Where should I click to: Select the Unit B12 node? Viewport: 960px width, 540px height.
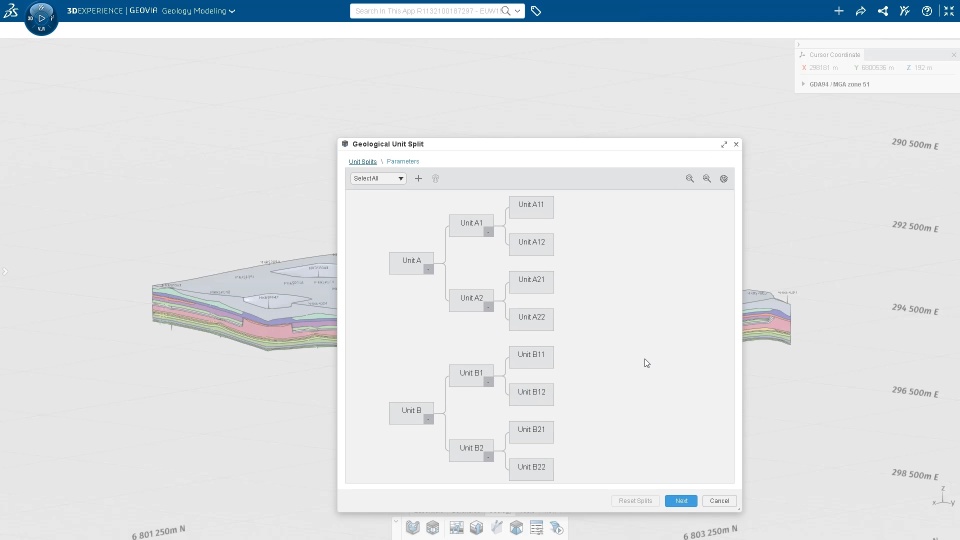531,394
